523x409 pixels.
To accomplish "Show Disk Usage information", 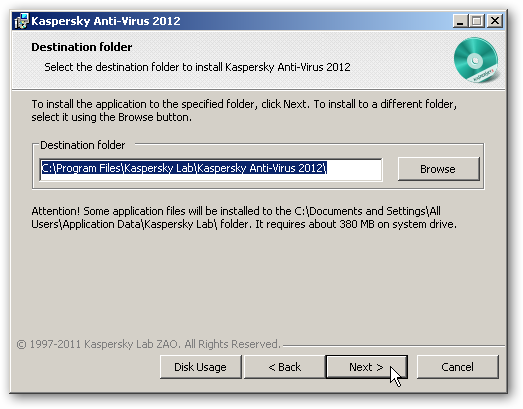I will click(200, 367).
